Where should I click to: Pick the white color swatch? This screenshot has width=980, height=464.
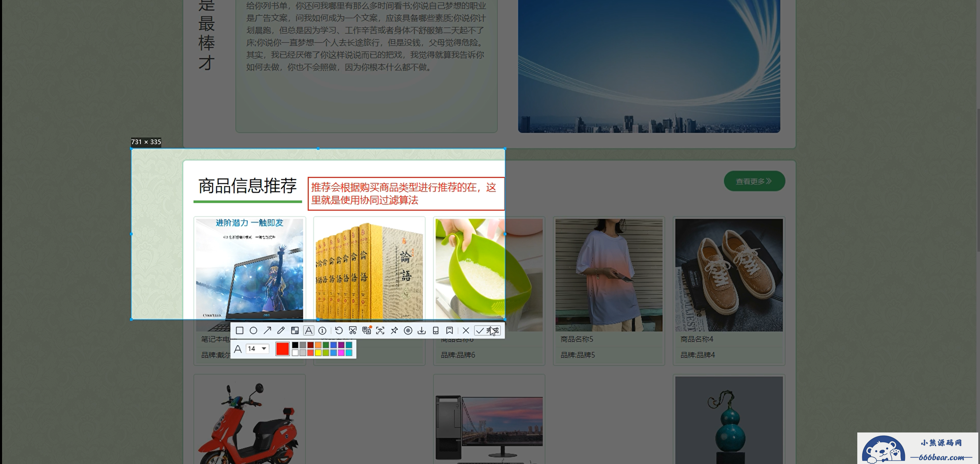(295, 353)
